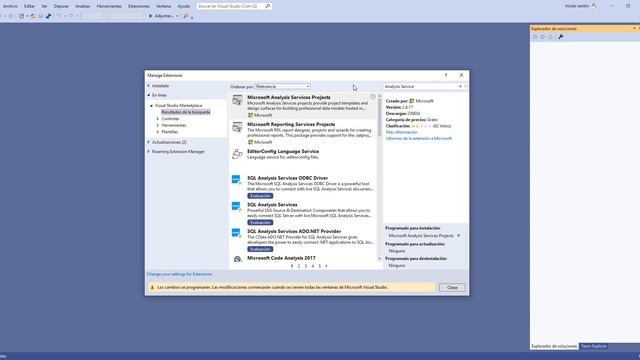Go to results page 2

point(299,266)
